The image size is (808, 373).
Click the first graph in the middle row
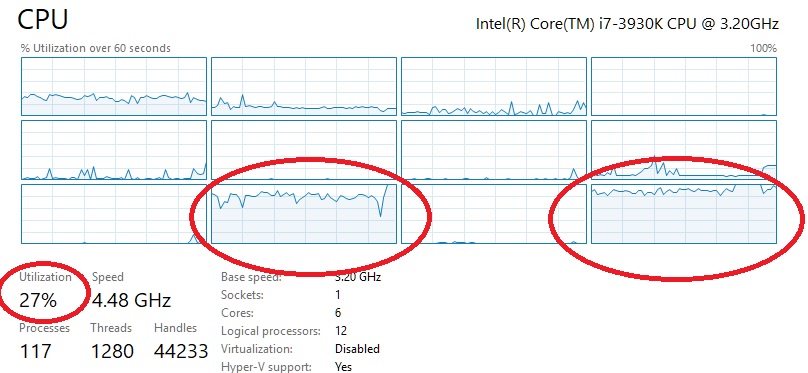coord(114,150)
